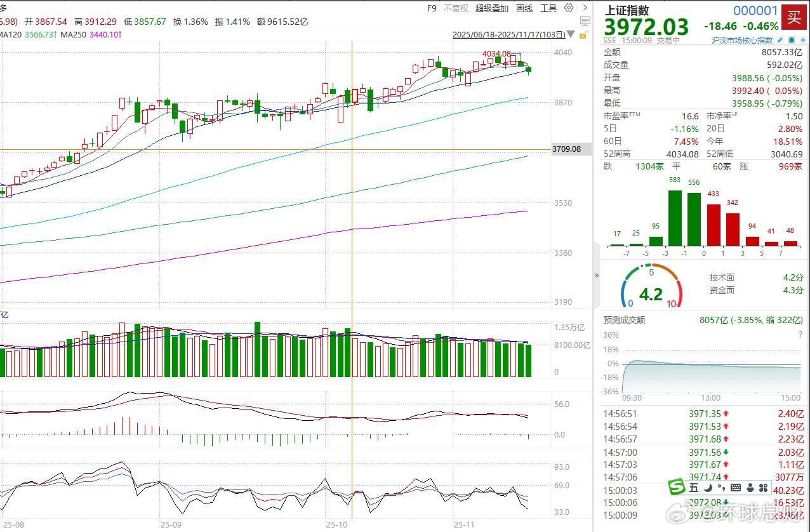Open the 画线 drawing tools
810x532 pixels.
click(524, 8)
